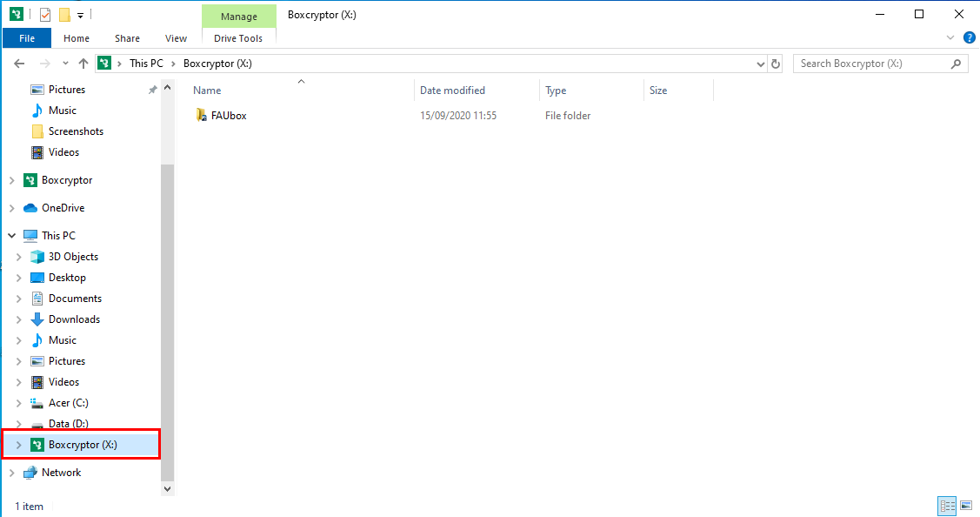Click the Boxcryptor icon in address bar
This screenshot has height=517, width=980.
point(104,64)
